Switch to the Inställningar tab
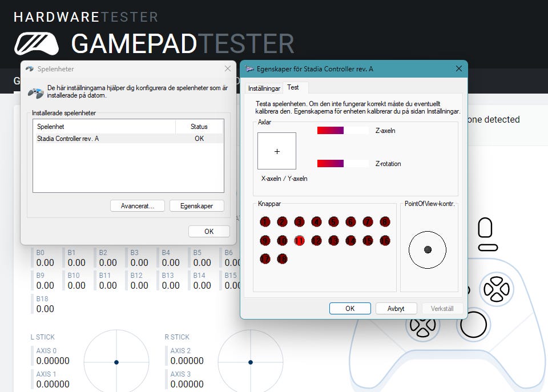548x392 pixels. pos(264,88)
